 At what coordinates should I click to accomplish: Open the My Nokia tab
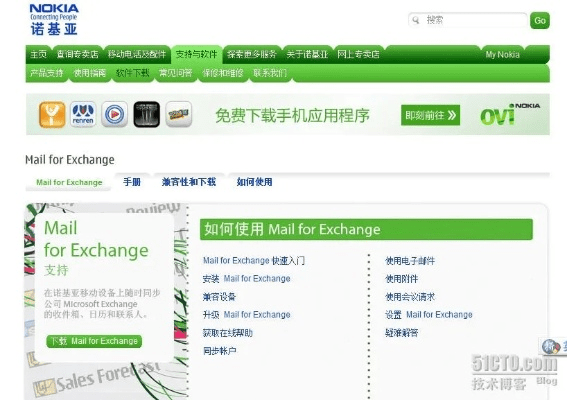(x=502, y=55)
